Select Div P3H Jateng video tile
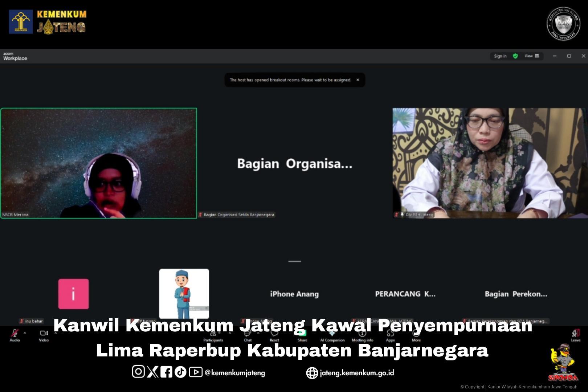 pos(489,163)
